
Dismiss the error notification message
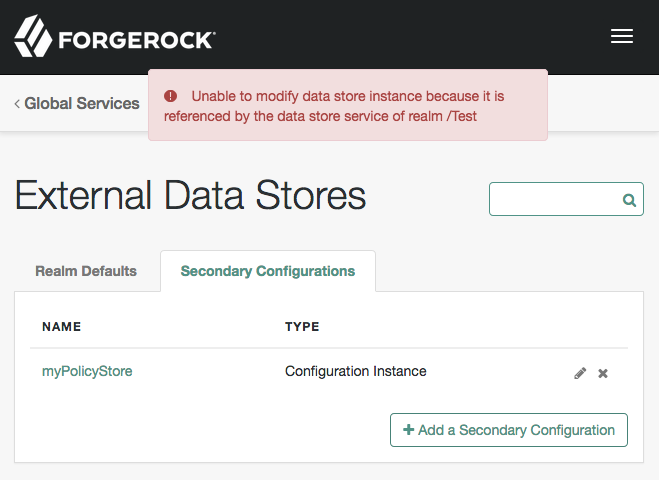point(348,105)
